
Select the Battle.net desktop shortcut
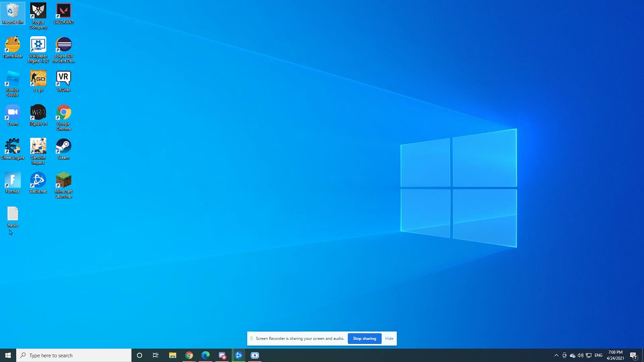[38, 183]
